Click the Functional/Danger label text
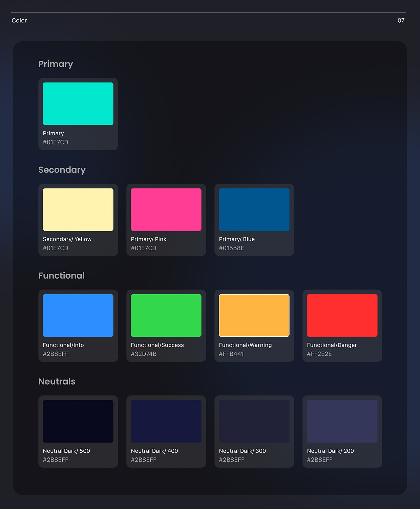Image resolution: width=420 pixels, height=509 pixels. (332, 345)
